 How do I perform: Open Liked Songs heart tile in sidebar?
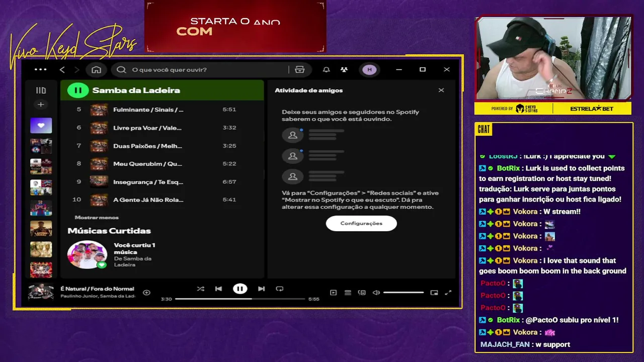[x=41, y=125]
